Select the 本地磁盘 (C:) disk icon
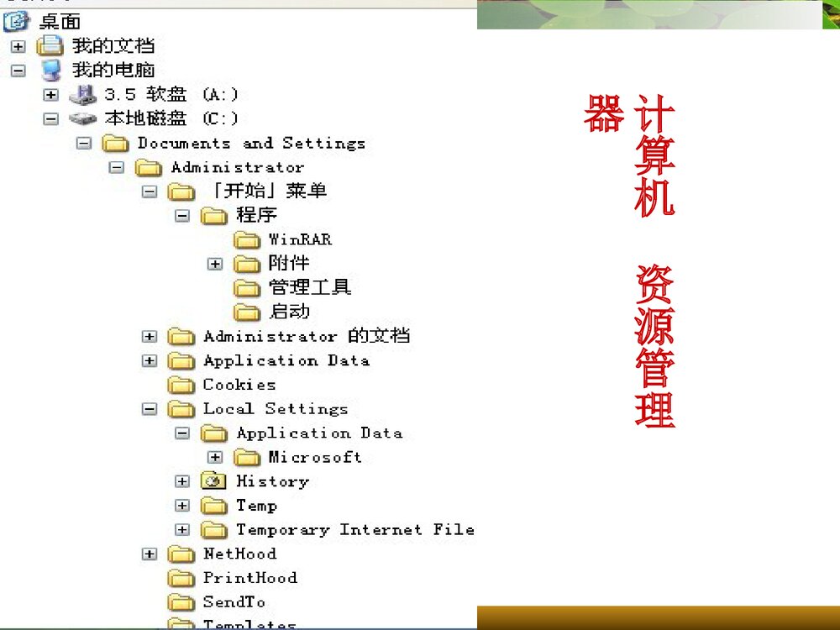The image size is (840, 630). point(84,118)
